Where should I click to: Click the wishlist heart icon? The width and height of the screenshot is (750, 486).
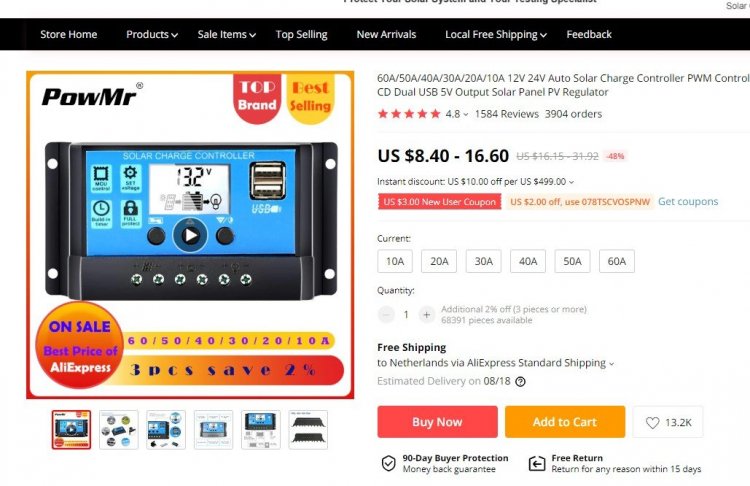pyautogui.click(x=652, y=422)
